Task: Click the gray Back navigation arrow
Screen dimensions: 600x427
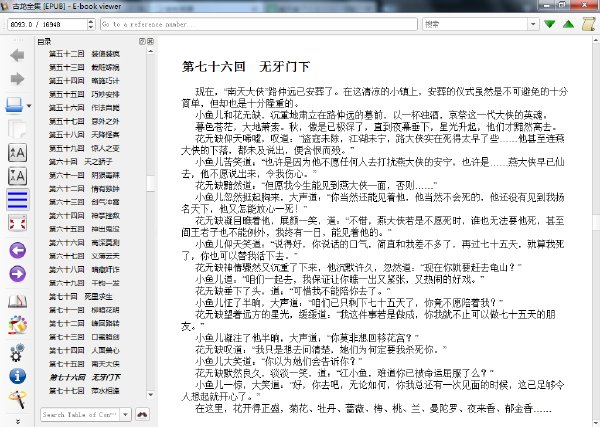Action: tap(17, 55)
